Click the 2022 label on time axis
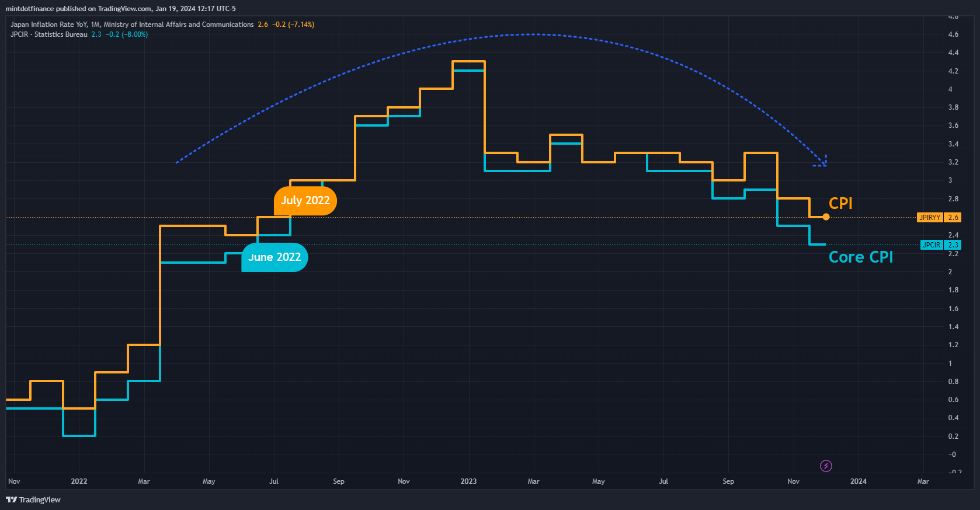Viewport: 980px width, 510px height. 79,481
